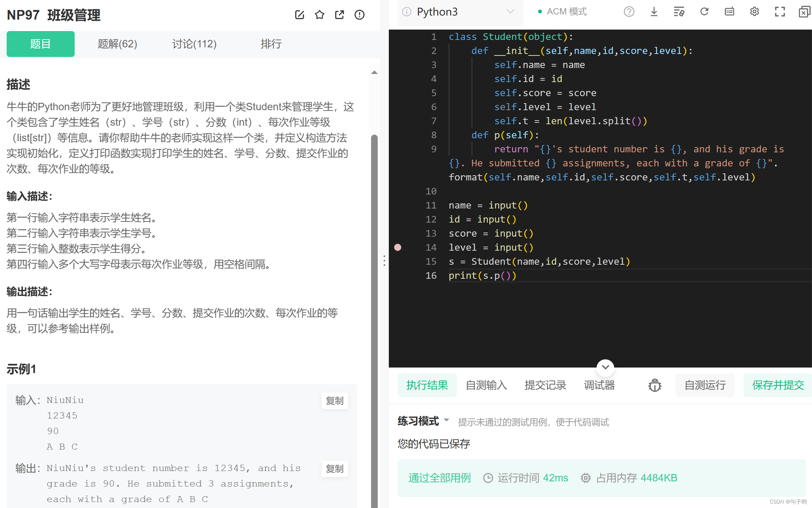812x508 pixels.
Task: Click the 自测运行 button
Action: pos(705,385)
